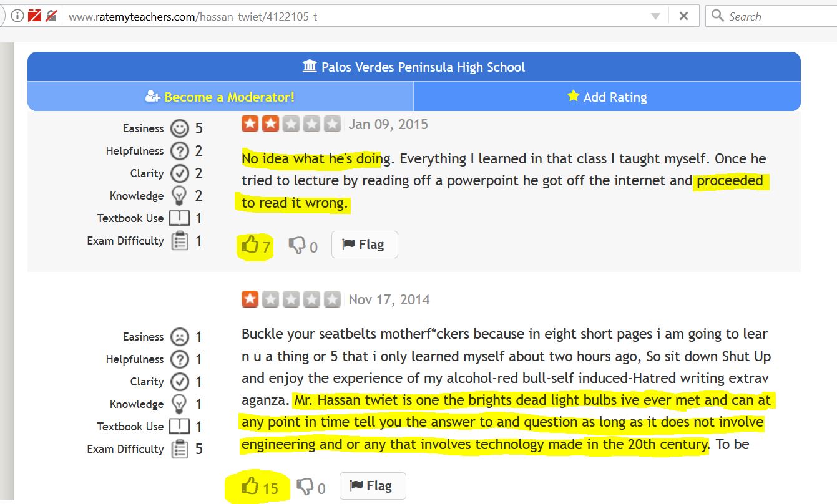
Task: Thumbs down the Nov 17, 2014 review
Action: 305,487
